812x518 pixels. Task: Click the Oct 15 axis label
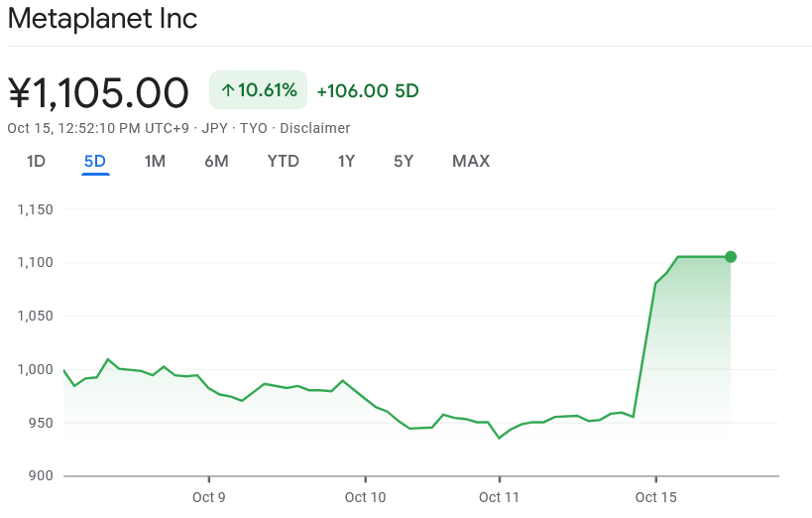point(655,497)
